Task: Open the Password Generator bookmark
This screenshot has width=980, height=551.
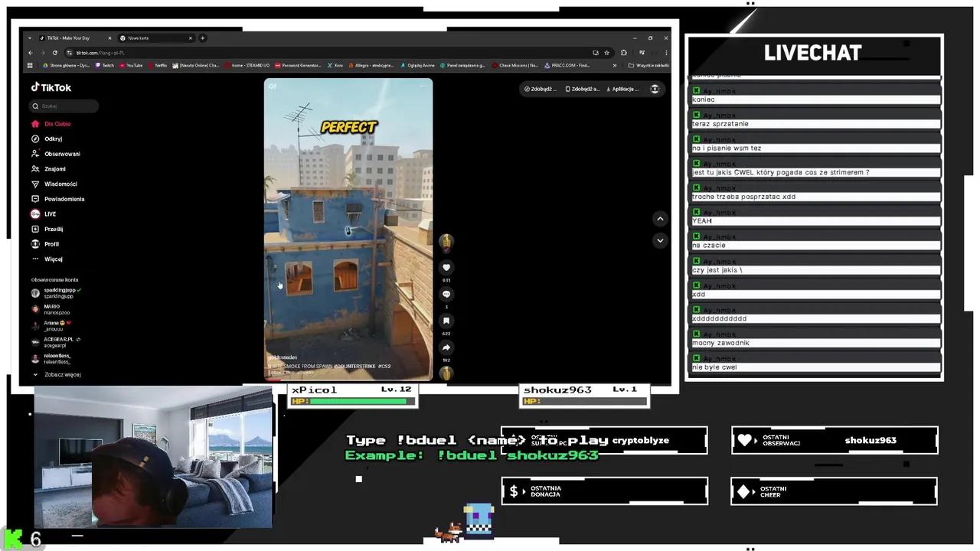Action: tap(299, 66)
